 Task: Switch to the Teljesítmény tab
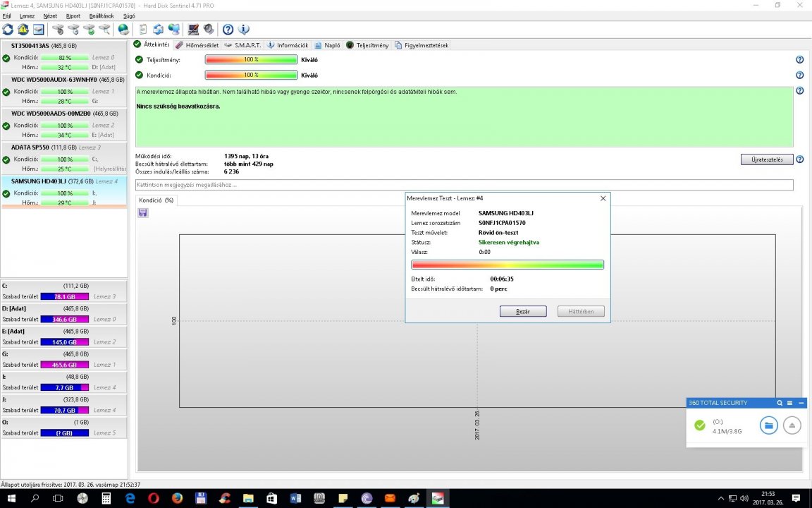[367, 45]
